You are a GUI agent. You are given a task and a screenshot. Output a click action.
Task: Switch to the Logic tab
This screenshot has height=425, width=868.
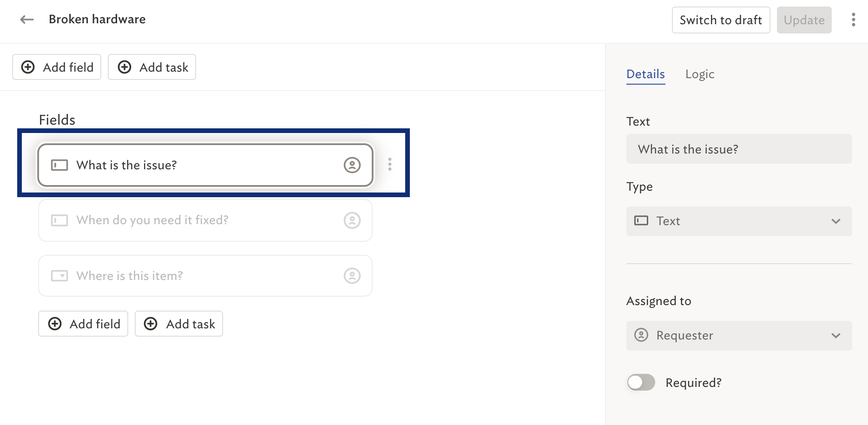pyautogui.click(x=699, y=74)
